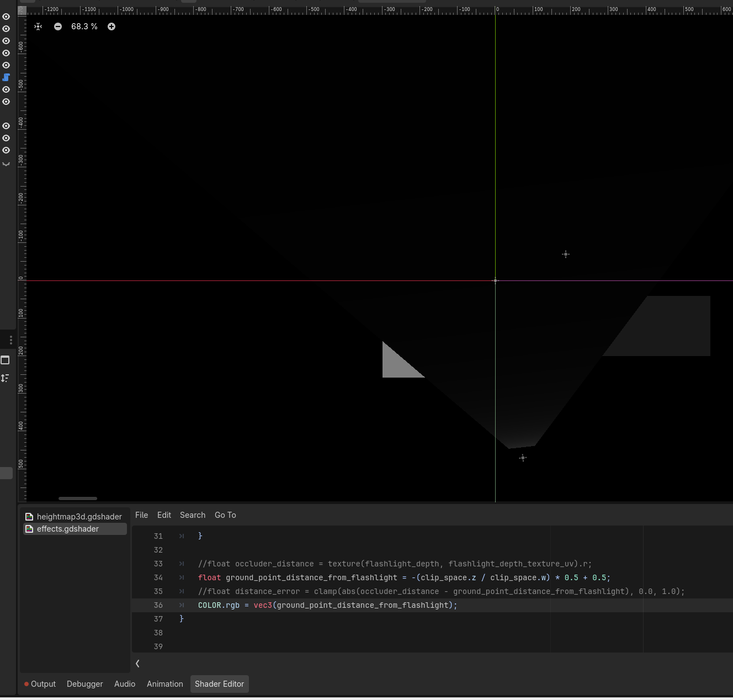The width and height of the screenshot is (733, 700).
Task: Expand the down chevron under the eye icons
Action: [x=6, y=164]
